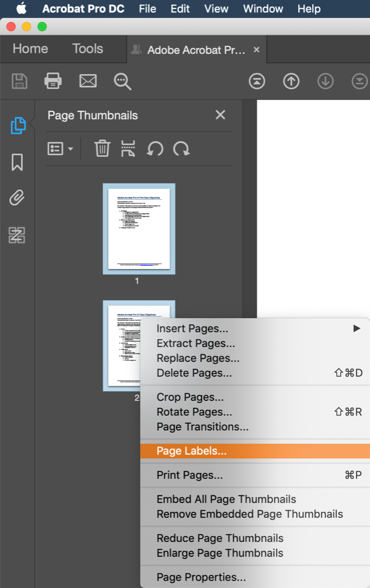Screen dimensions: 370x588
Task: Open the Window menu
Action: click(x=263, y=9)
